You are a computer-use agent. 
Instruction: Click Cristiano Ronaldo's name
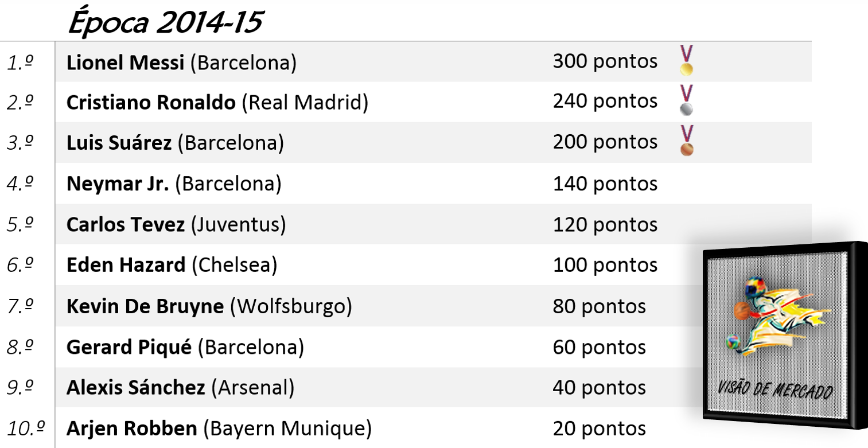pos(151,103)
